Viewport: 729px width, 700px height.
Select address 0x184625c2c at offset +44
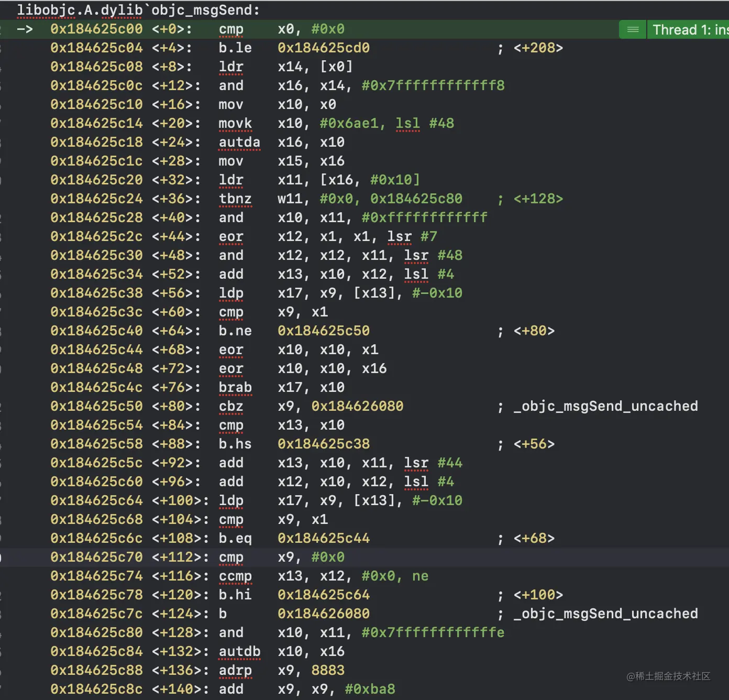click(96, 237)
